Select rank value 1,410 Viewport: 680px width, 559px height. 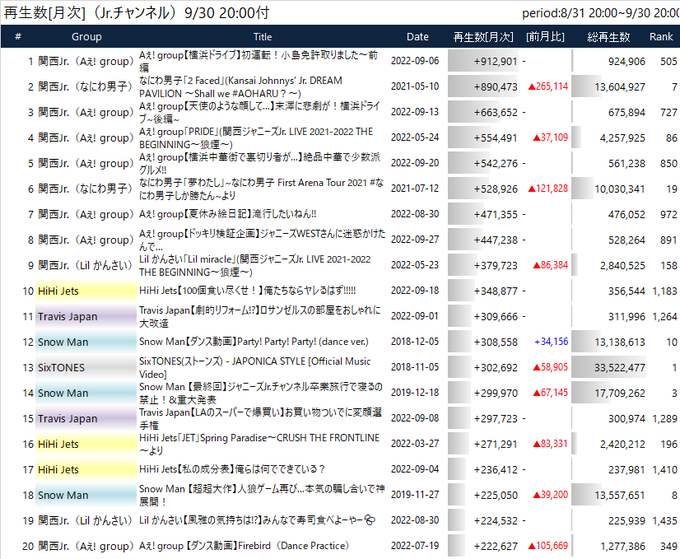(664, 470)
